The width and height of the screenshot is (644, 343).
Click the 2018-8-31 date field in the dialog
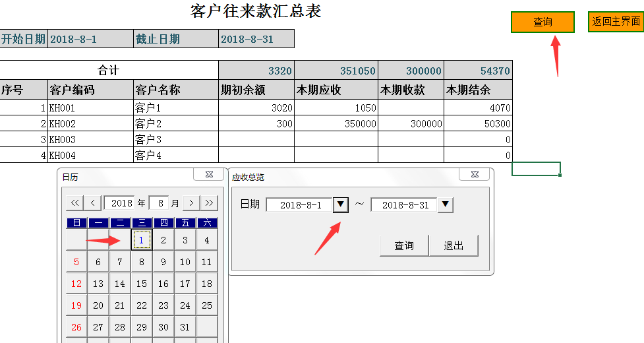point(405,205)
